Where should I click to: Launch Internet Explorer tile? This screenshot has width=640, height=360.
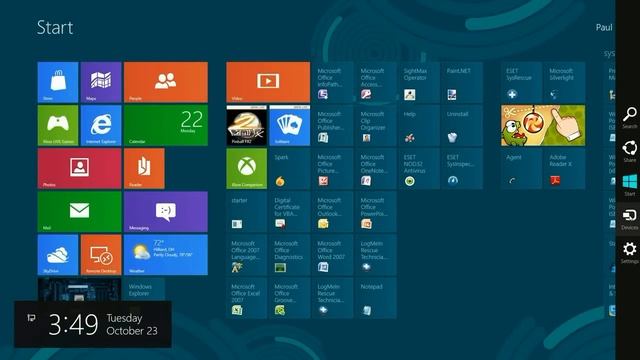point(101,125)
